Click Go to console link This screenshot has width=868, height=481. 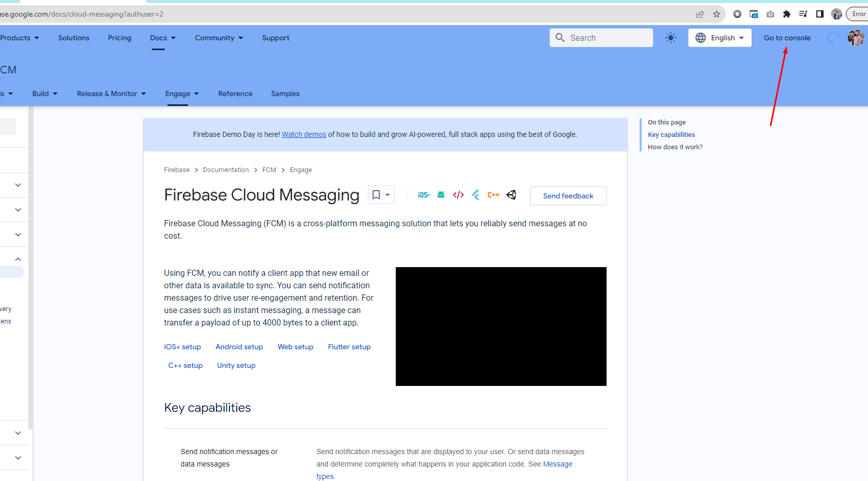tap(787, 38)
